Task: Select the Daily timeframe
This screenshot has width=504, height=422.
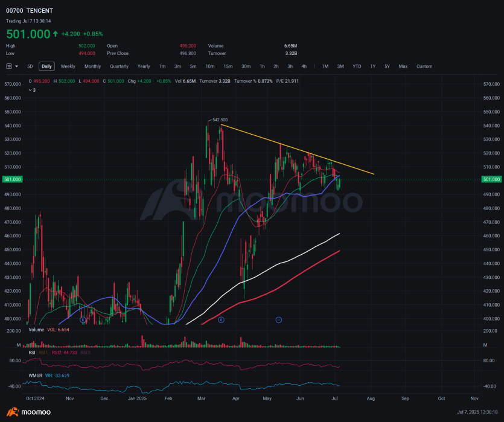Action: pos(46,66)
